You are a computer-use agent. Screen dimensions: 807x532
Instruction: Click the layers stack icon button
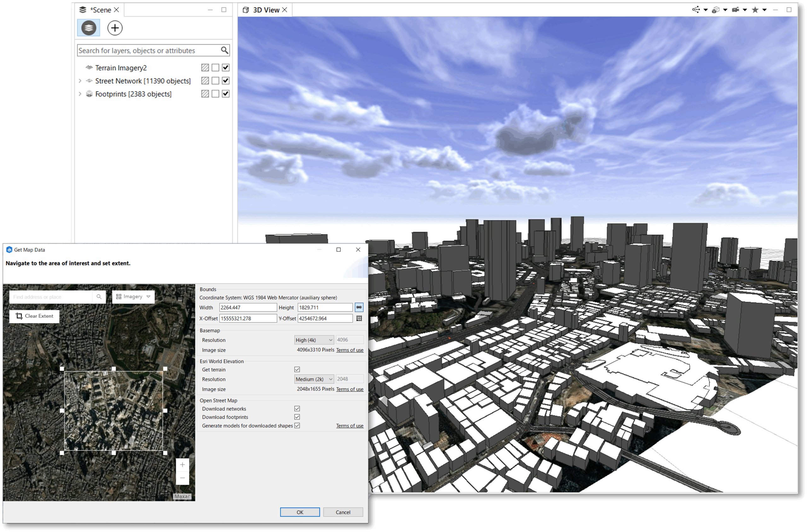tap(89, 28)
